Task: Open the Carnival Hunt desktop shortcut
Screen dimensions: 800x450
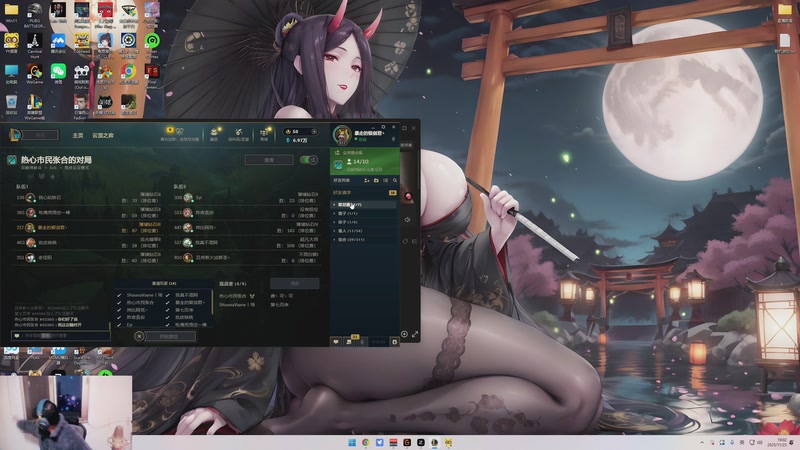Action: (35, 46)
